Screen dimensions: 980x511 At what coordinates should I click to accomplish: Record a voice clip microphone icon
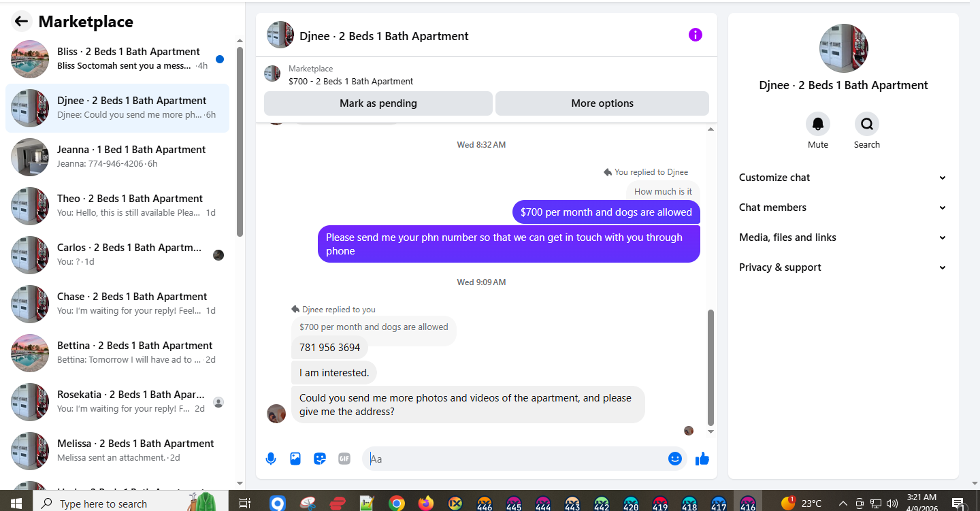[x=271, y=459]
